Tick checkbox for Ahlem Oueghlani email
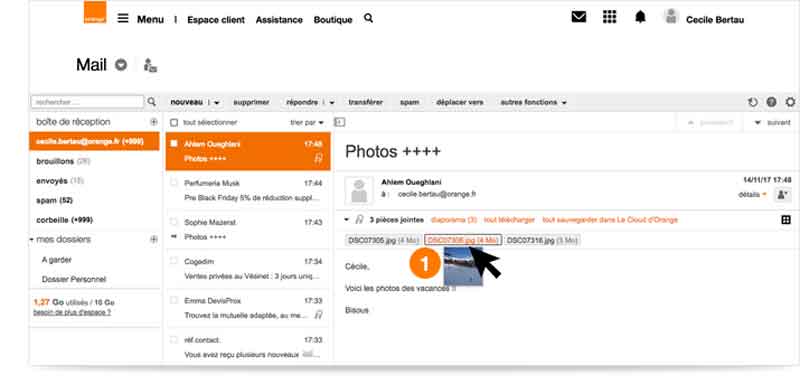 [174, 144]
